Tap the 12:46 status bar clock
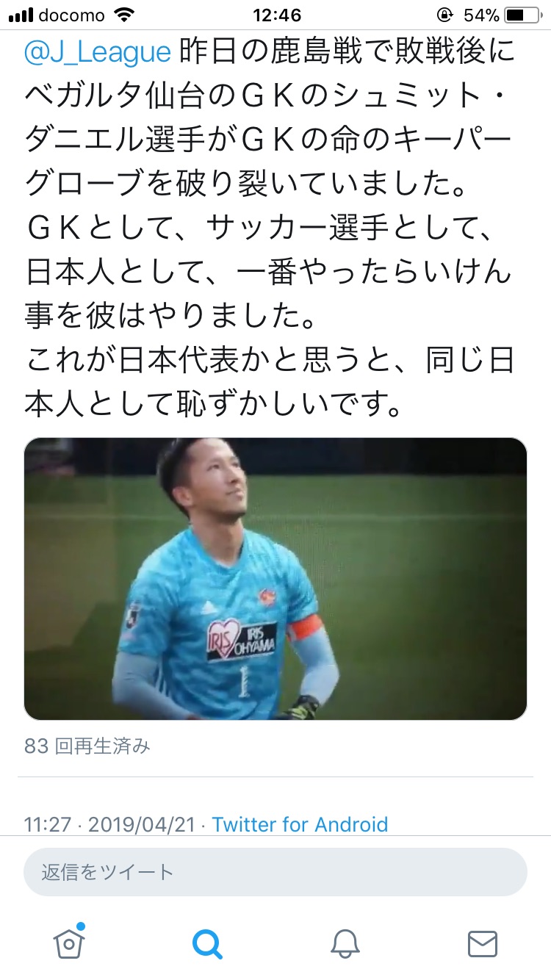 pyautogui.click(x=276, y=15)
